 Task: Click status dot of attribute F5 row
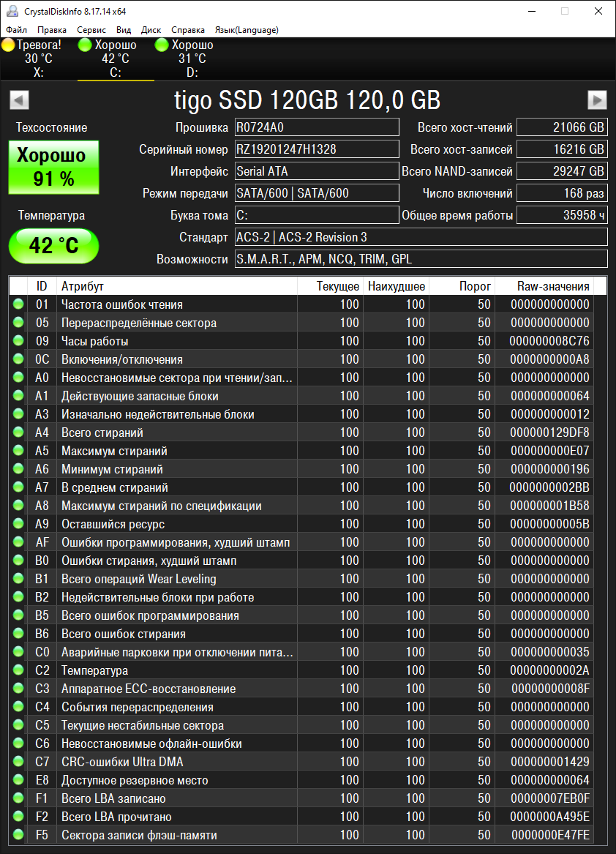(18, 834)
